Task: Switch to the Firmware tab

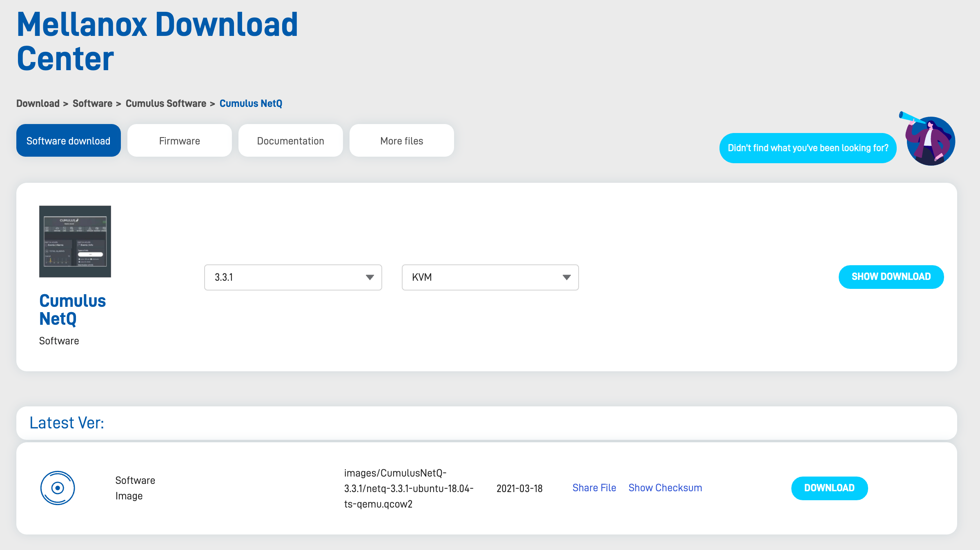Action: 180,141
